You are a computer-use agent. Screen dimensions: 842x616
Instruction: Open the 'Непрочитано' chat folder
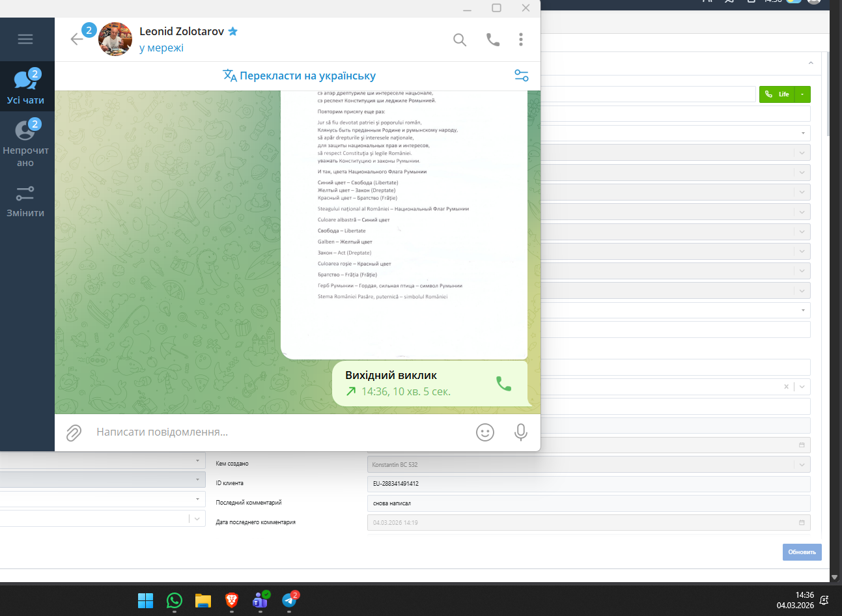[x=26, y=143]
